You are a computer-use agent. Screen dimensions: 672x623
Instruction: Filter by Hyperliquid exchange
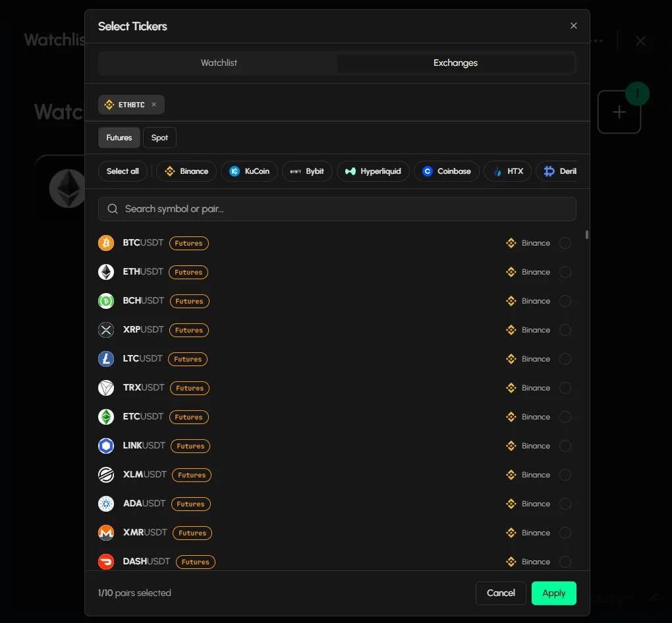point(373,171)
